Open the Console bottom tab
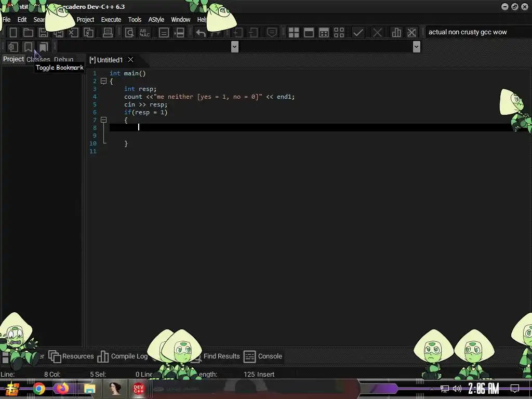The image size is (532, 399). pyautogui.click(x=263, y=356)
